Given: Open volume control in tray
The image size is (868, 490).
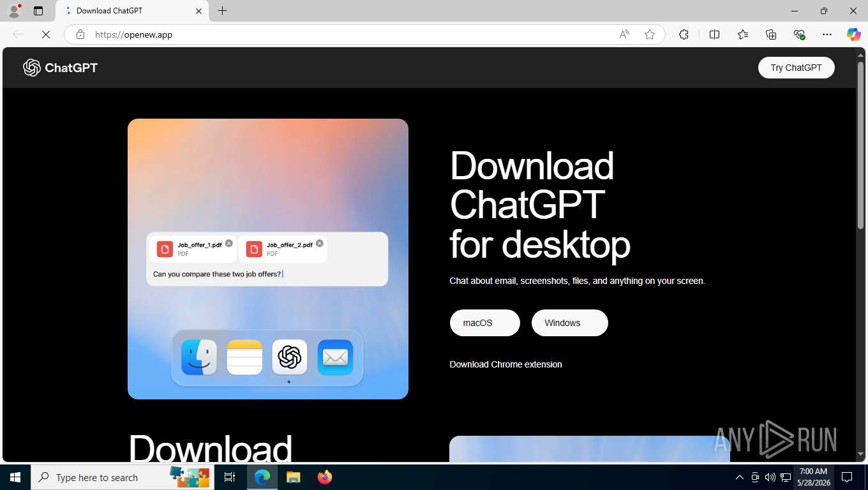Looking at the screenshot, I should [770, 477].
